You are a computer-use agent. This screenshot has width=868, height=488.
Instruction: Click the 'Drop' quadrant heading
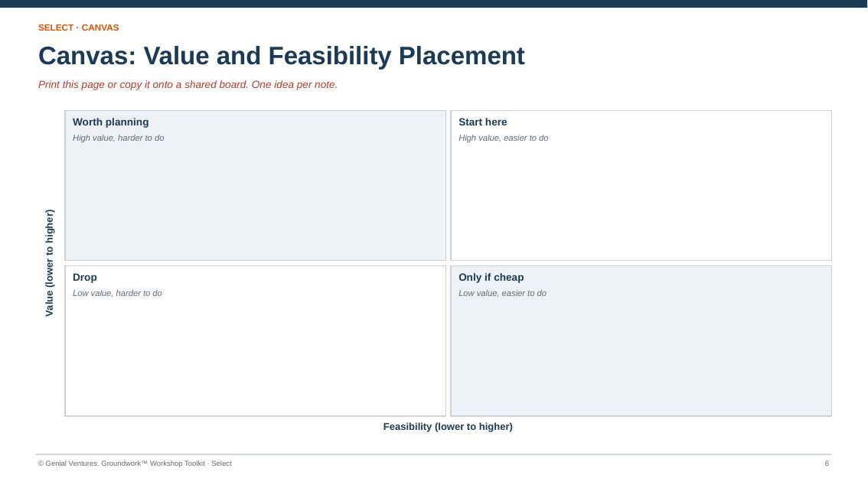point(85,277)
